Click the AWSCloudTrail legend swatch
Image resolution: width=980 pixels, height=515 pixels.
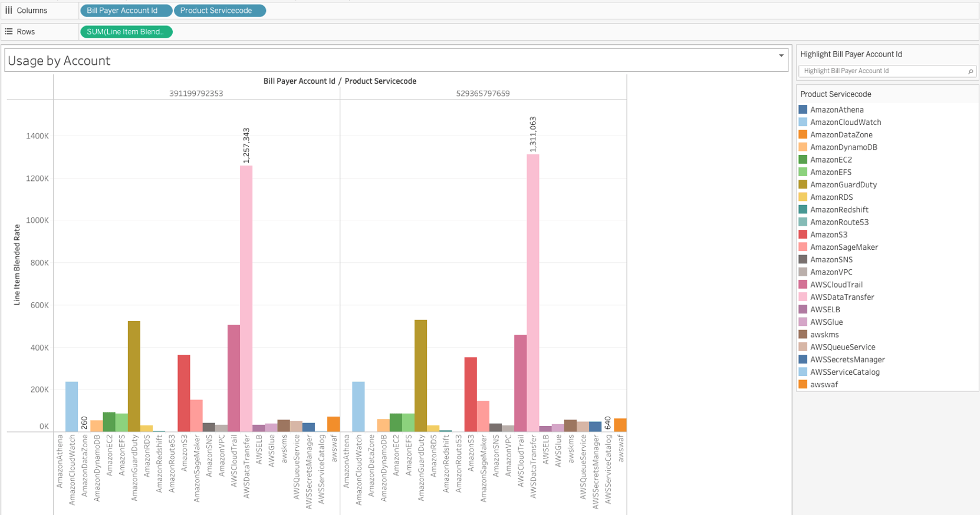click(x=803, y=285)
